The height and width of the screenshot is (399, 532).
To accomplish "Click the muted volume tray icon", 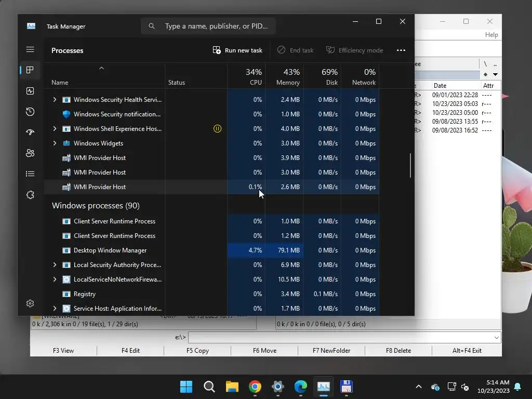I will click(465, 387).
